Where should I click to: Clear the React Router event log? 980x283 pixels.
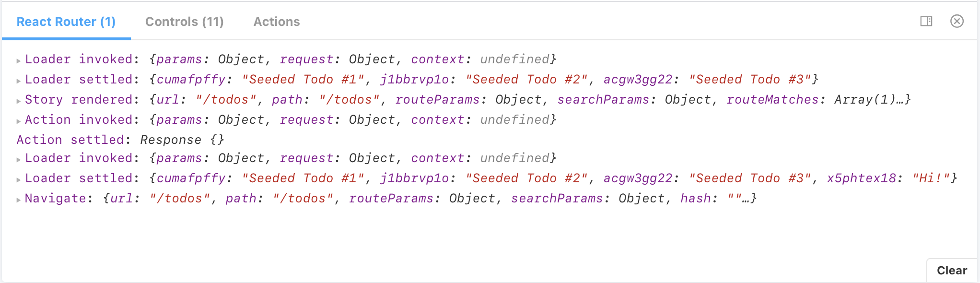coord(952,271)
